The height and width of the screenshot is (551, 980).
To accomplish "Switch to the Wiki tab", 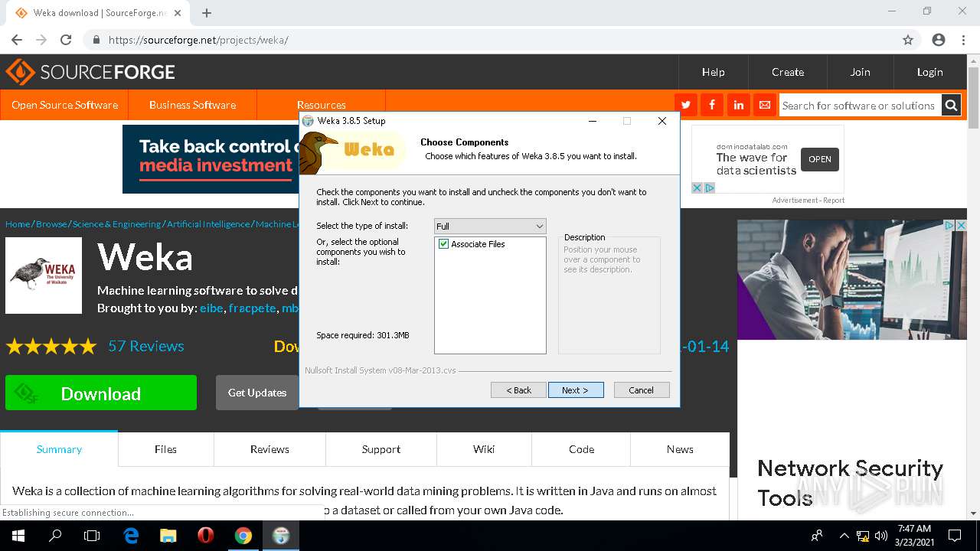I will pyautogui.click(x=484, y=449).
